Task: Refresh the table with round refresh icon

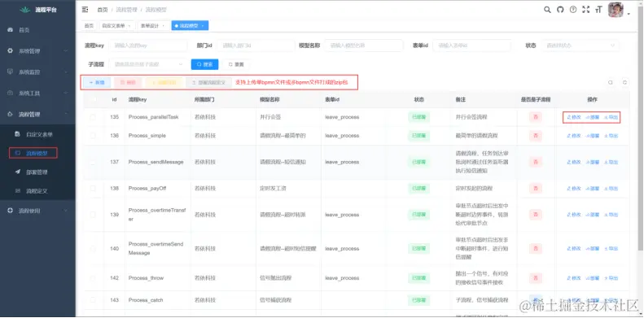Action: (x=624, y=82)
